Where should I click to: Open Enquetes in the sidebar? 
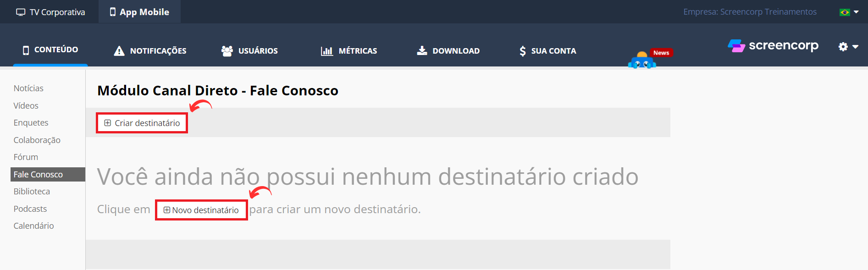coord(31,123)
